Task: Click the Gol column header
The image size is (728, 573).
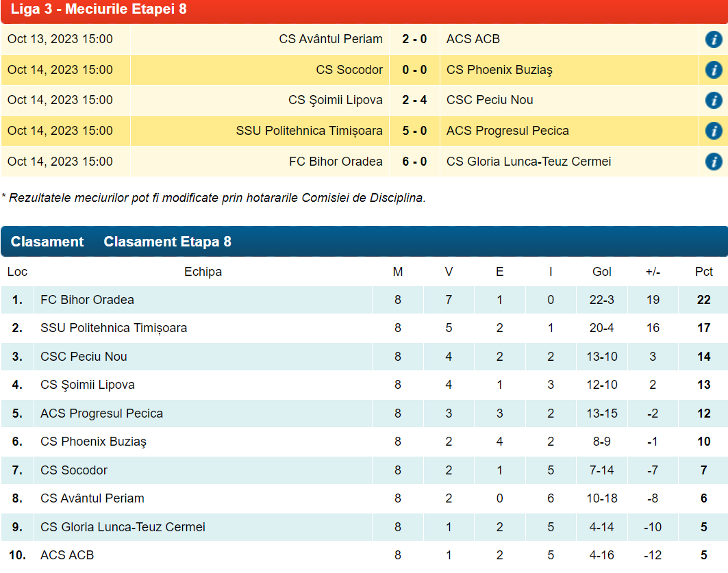Action: click(601, 272)
